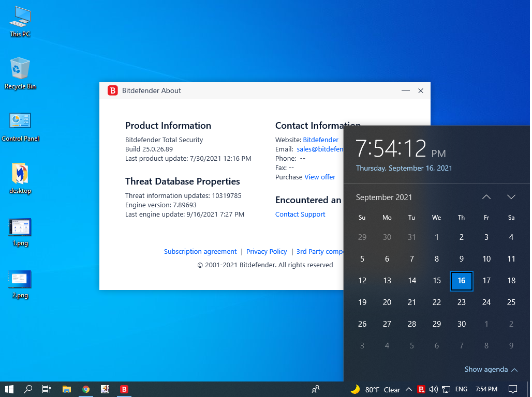The width and height of the screenshot is (532, 397).
Task: Go to next month in calendar
Action: (x=511, y=197)
